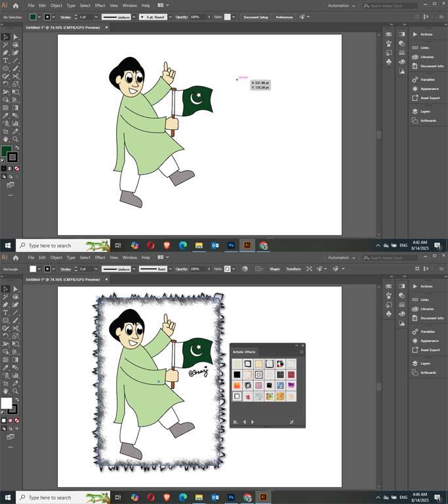Viewport: 448px width, 504px height.
Task: Open Automation workspace dropdown in 4:42 AM window
Action: 341,5
